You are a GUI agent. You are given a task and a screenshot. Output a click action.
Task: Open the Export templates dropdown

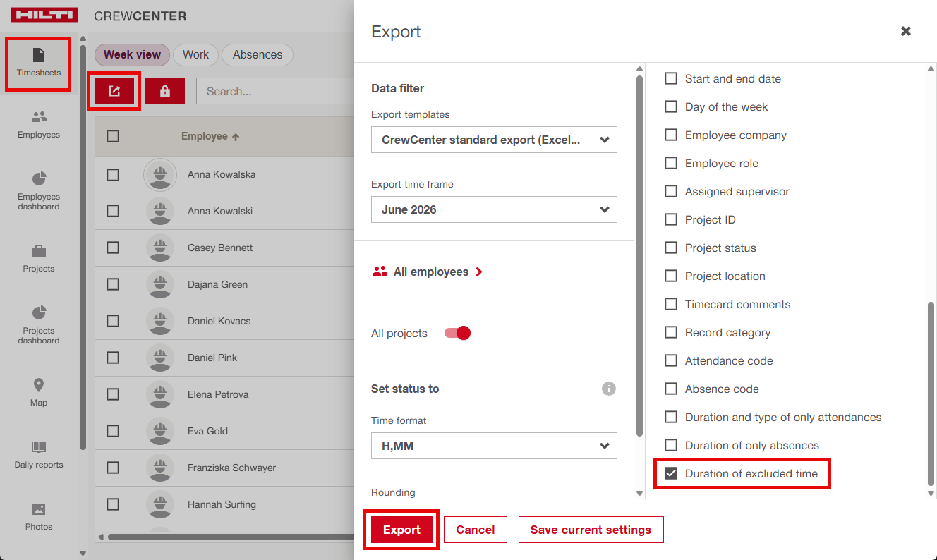(x=494, y=140)
